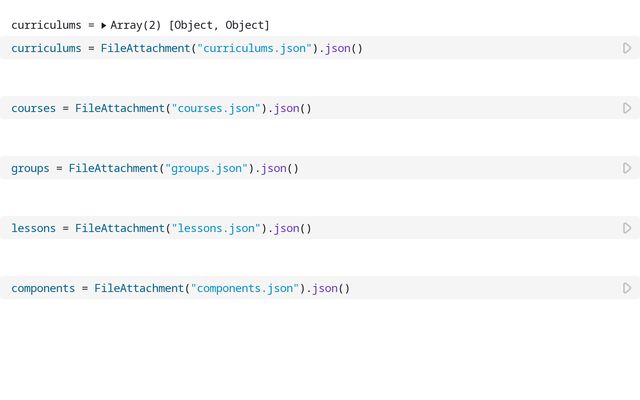
Task: Click json() call in curriculums cell
Action: click(x=341, y=48)
